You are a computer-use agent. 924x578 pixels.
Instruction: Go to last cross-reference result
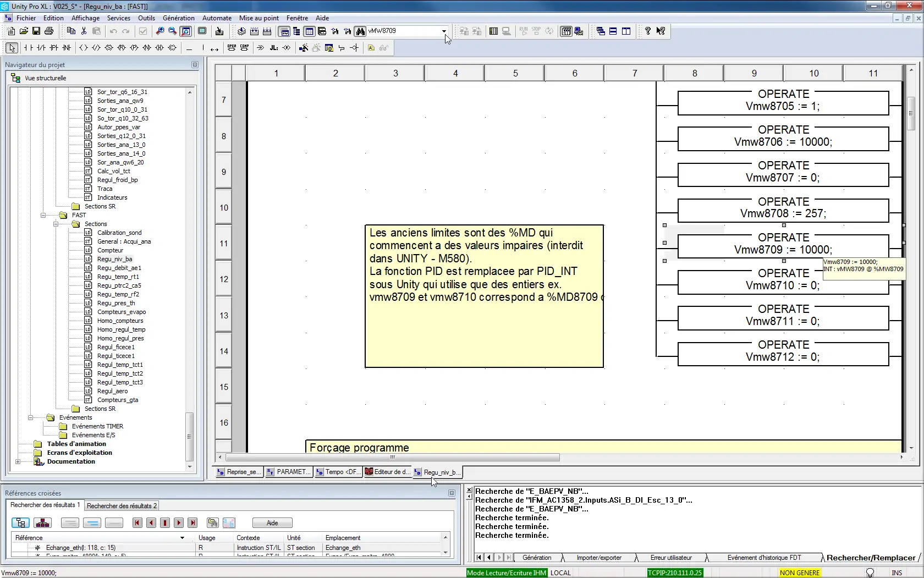point(193,523)
